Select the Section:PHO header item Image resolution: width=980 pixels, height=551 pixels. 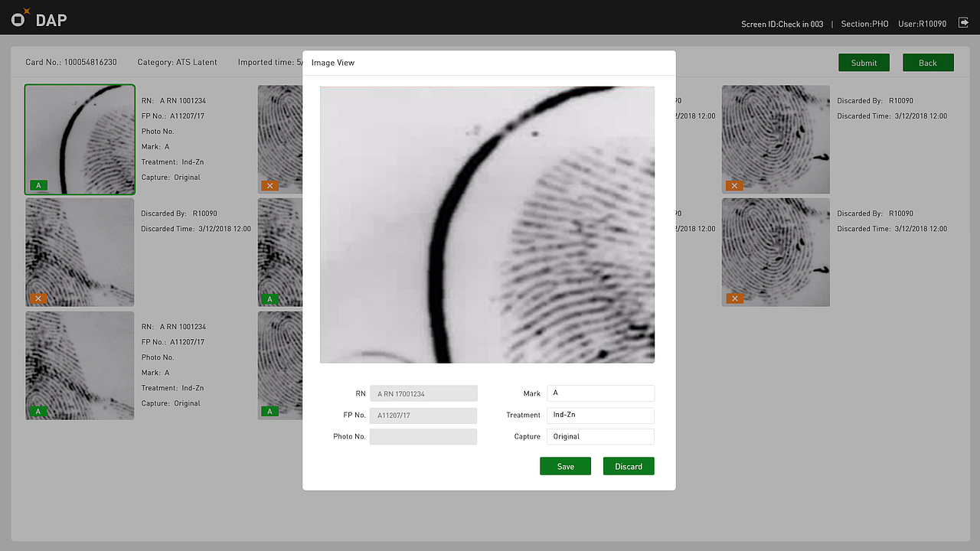864,24
